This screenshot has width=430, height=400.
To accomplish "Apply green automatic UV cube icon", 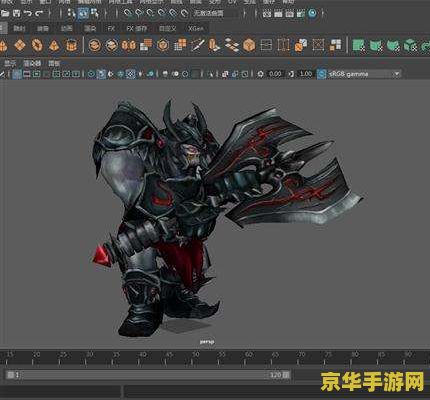I will point(410,45).
